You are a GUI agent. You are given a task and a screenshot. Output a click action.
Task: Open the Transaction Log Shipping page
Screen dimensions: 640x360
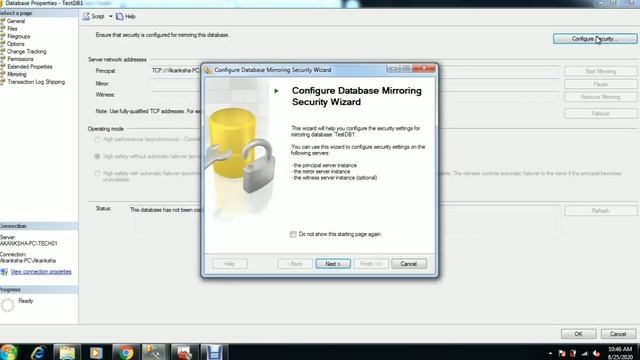(x=36, y=82)
